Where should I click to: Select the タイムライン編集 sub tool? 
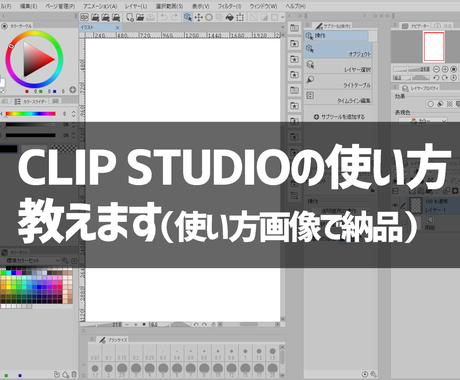[338, 97]
